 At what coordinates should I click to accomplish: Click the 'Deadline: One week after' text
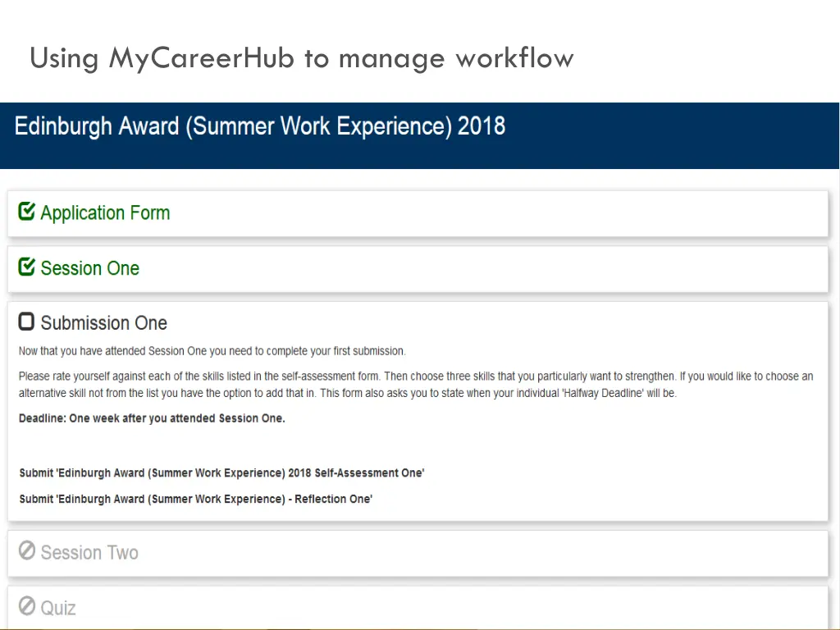coord(152,418)
